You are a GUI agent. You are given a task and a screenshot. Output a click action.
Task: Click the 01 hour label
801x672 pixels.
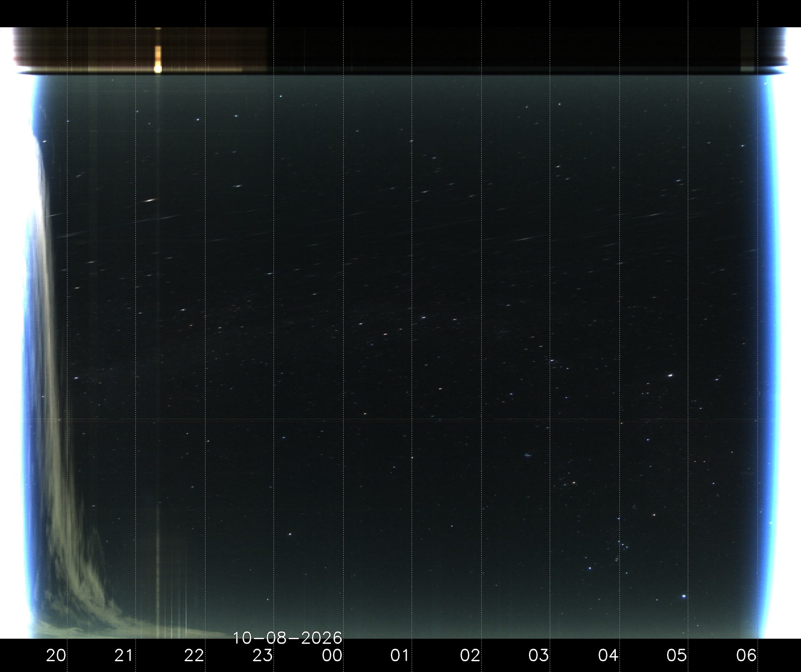pos(400,655)
